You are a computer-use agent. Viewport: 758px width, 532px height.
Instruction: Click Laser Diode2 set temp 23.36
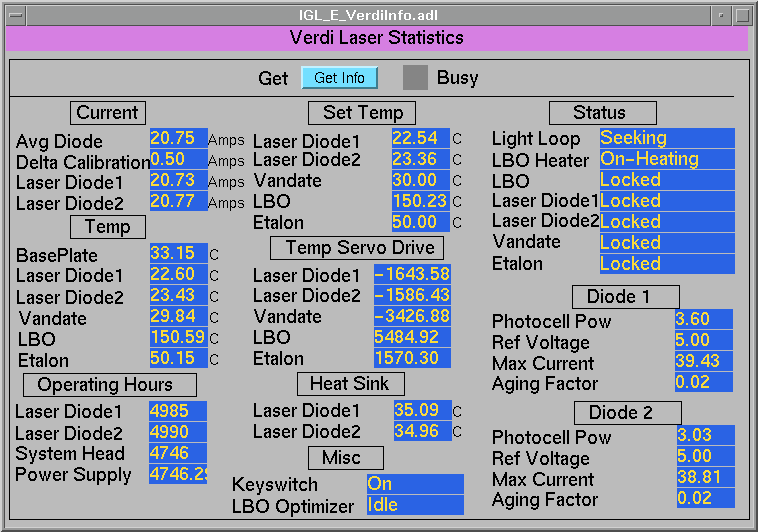point(421,159)
